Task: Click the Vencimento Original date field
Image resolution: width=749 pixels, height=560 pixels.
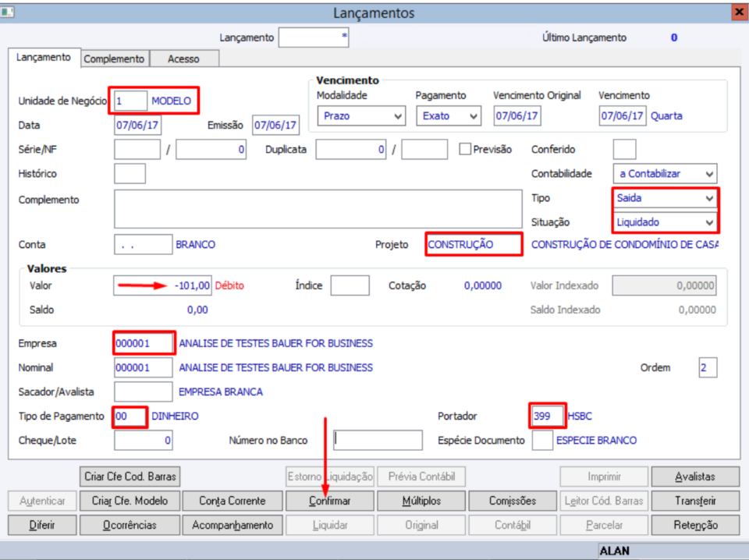Action: (x=517, y=116)
